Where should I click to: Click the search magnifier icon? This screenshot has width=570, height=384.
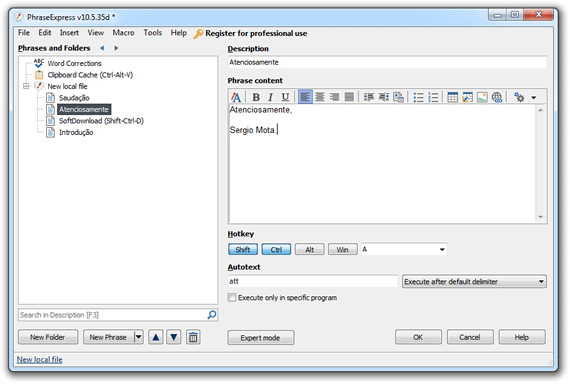212,315
